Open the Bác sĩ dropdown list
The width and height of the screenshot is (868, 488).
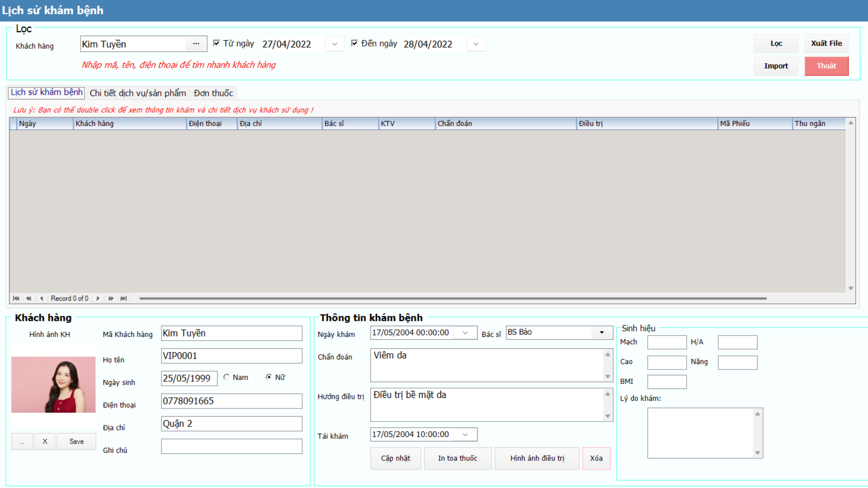tap(602, 332)
